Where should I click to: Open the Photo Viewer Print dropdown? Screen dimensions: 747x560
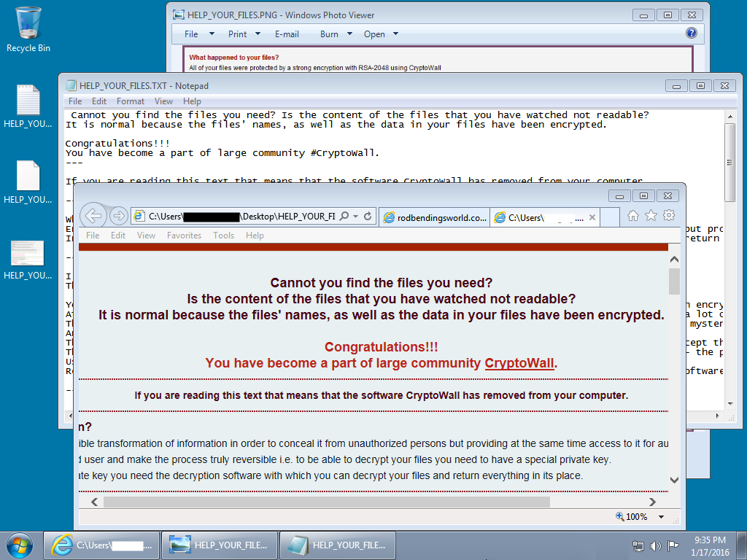244,34
